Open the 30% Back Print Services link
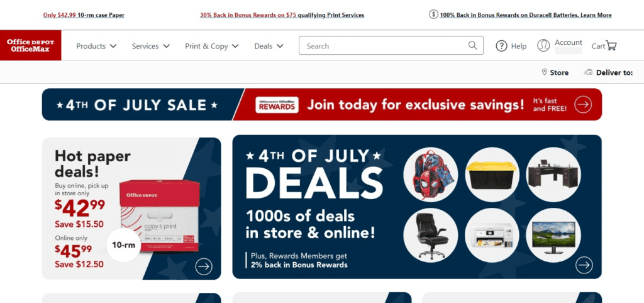644x303 pixels. (x=282, y=15)
